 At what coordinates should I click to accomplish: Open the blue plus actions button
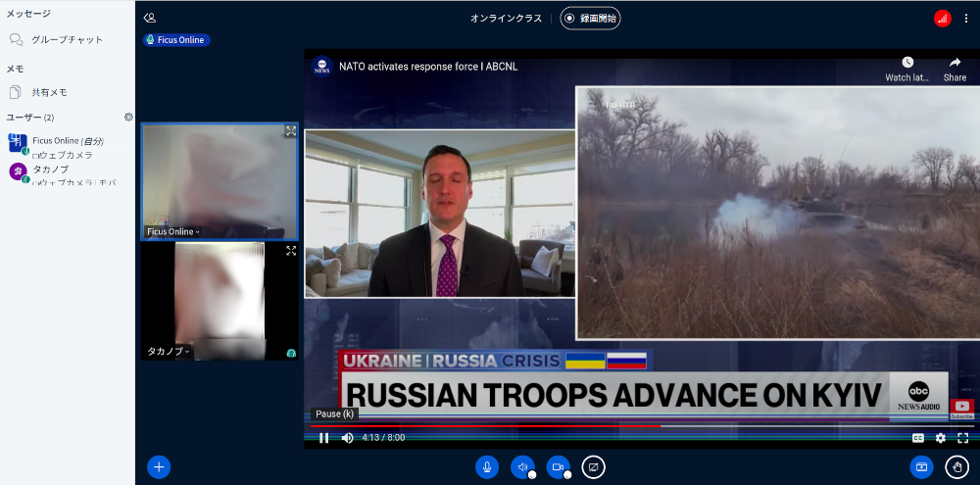point(159,467)
